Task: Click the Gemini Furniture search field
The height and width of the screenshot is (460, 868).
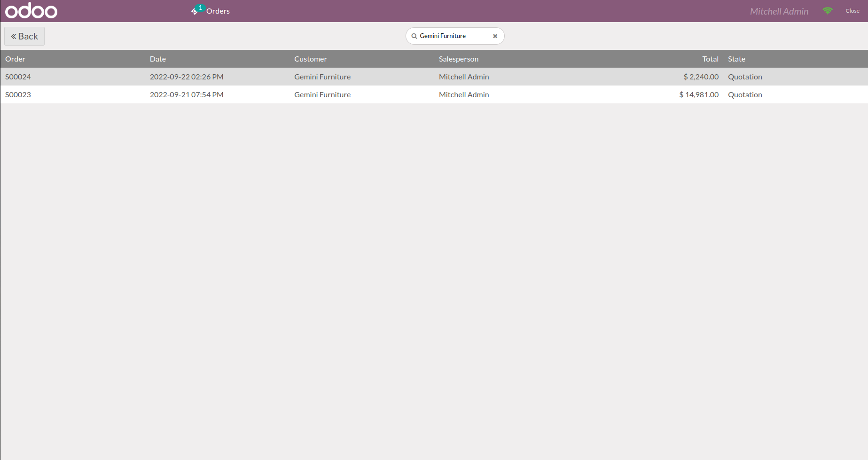Action: 454,36
